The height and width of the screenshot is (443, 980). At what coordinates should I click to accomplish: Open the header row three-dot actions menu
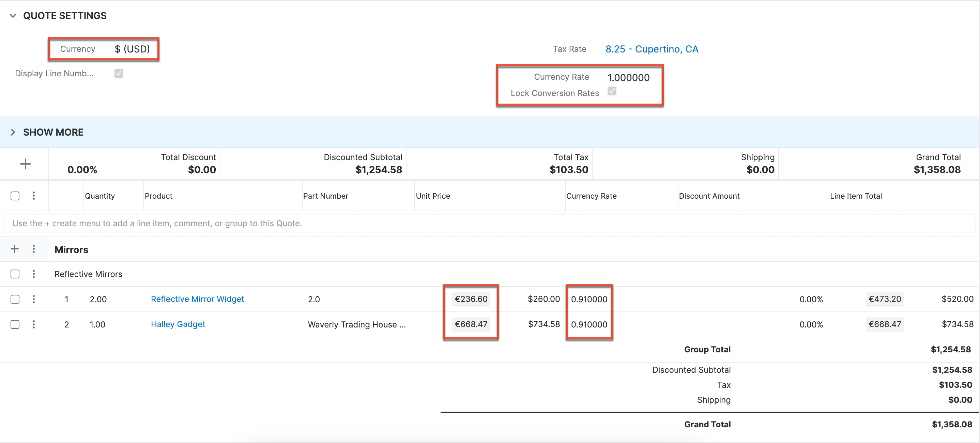pyautogui.click(x=33, y=196)
